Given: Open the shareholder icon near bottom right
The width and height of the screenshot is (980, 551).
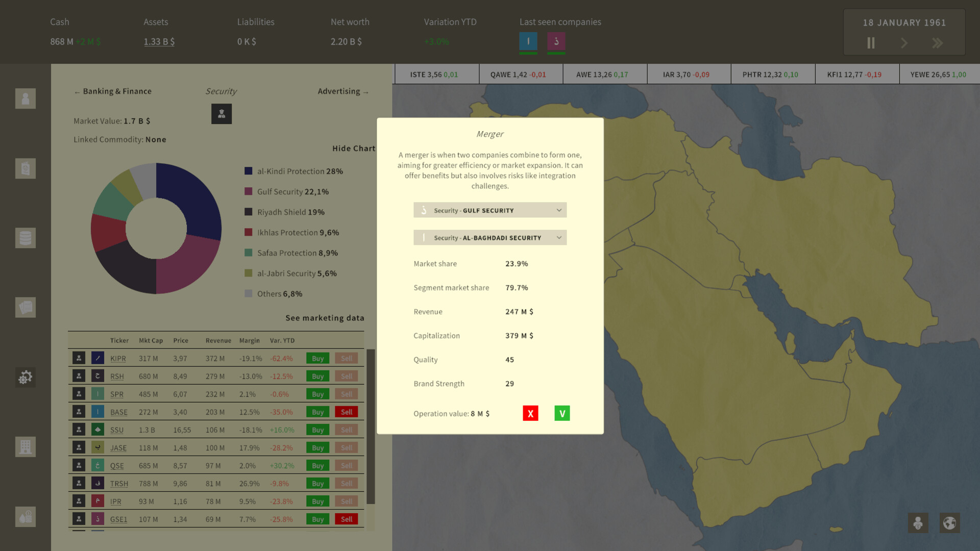Looking at the screenshot, I should pyautogui.click(x=917, y=522).
